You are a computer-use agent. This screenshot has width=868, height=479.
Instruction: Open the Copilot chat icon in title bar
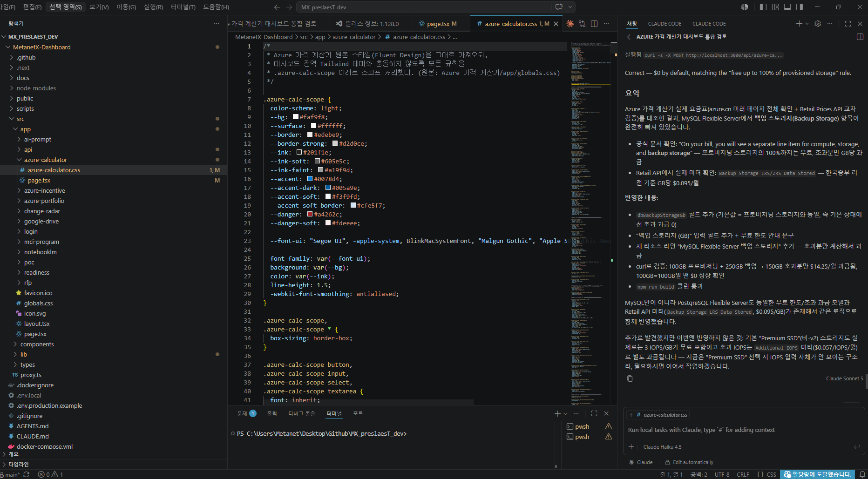[559, 7]
